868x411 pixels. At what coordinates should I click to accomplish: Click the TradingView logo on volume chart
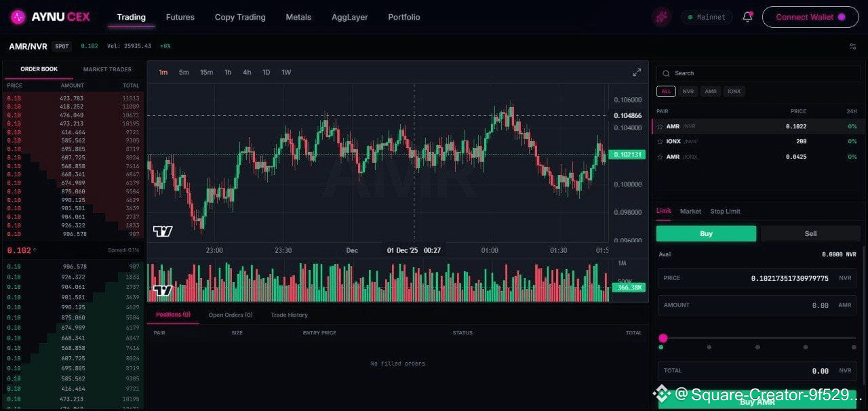163,291
